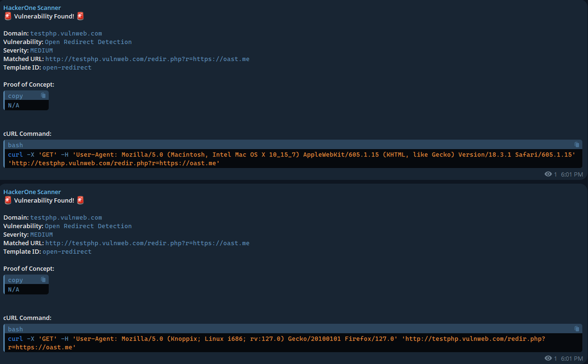588x364 pixels.
Task: Click 'Vulnerability Found!' heading in first message
Action: click(x=44, y=17)
